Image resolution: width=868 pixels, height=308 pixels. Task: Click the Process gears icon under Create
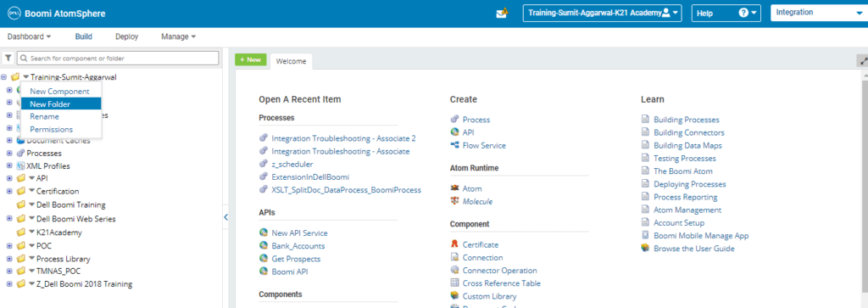(454, 119)
